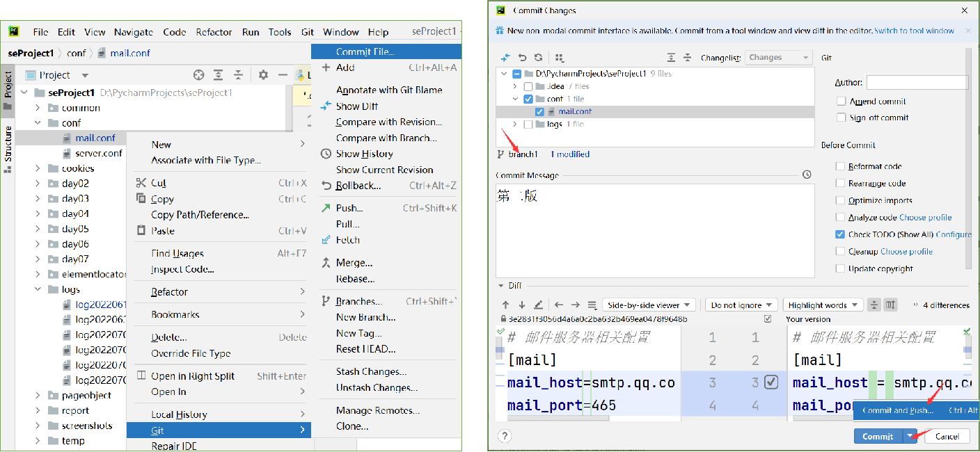Open commit message history clock icon
Image resolution: width=980 pixels, height=452 pixels.
(x=807, y=175)
